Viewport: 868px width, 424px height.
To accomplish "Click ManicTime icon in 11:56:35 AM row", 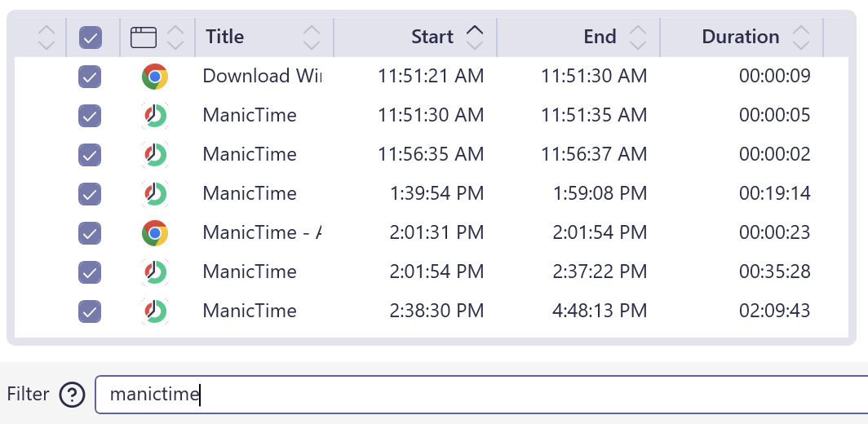I will pos(154,155).
